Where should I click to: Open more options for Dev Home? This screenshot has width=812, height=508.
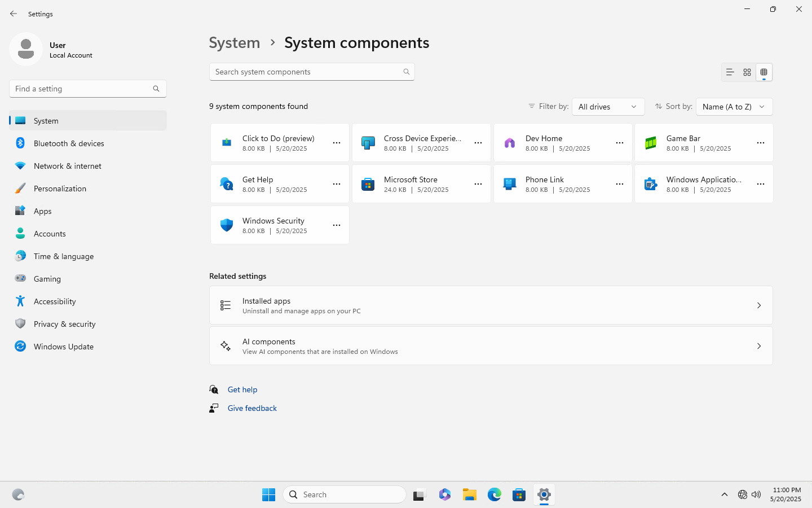pyautogui.click(x=620, y=143)
